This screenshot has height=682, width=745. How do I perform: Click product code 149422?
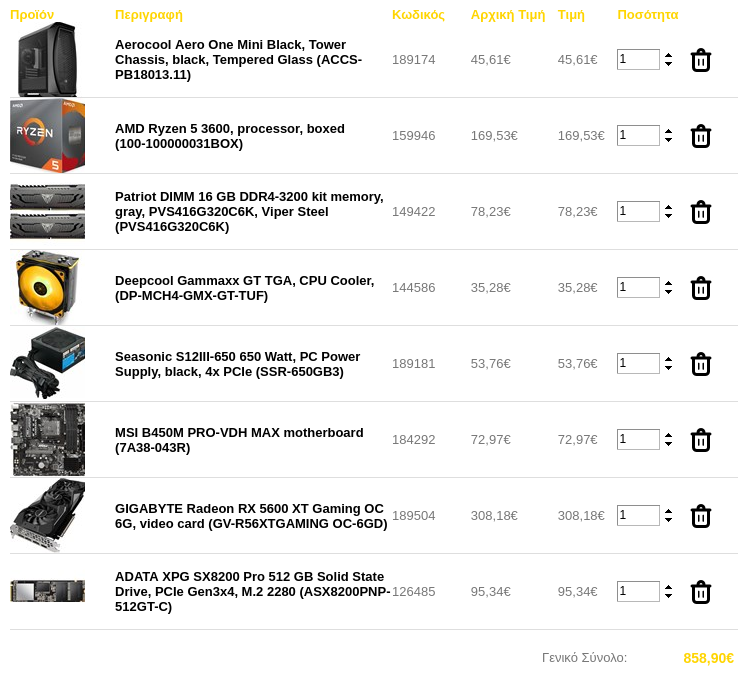point(413,211)
